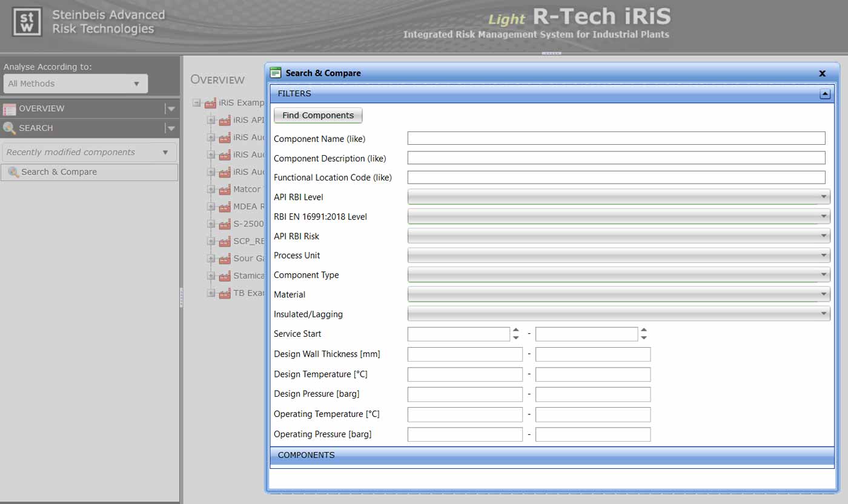Viewport: 848px width, 504px height.
Task: Click the Service Start to-date field
Action: (x=586, y=334)
